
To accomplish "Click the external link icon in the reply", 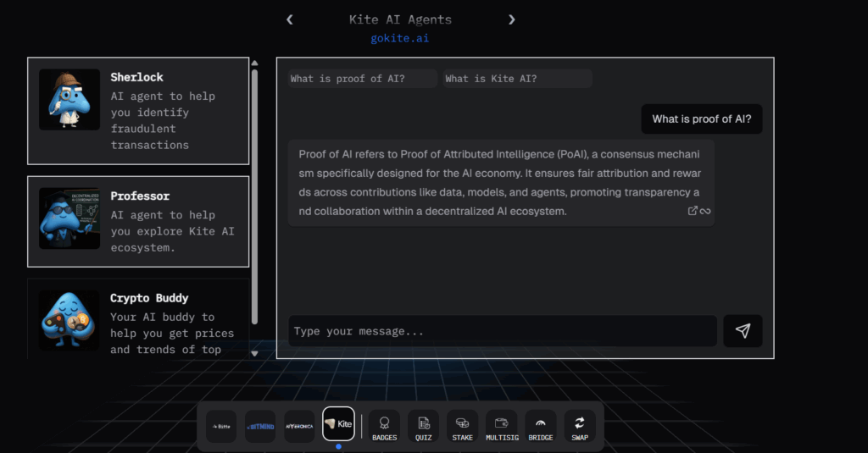I will click(x=693, y=211).
